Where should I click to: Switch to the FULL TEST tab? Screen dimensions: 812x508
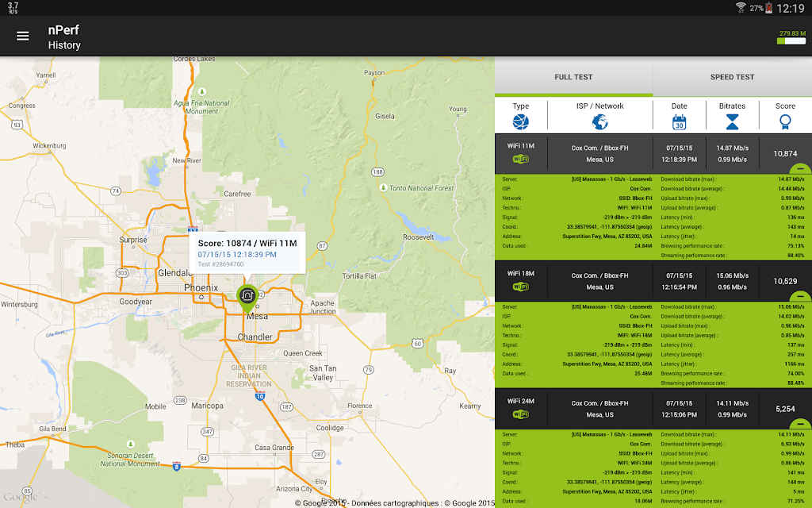[x=573, y=77]
